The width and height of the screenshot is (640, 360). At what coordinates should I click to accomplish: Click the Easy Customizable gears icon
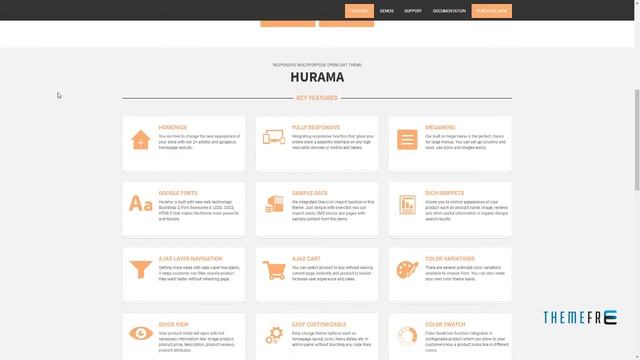point(274,335)
